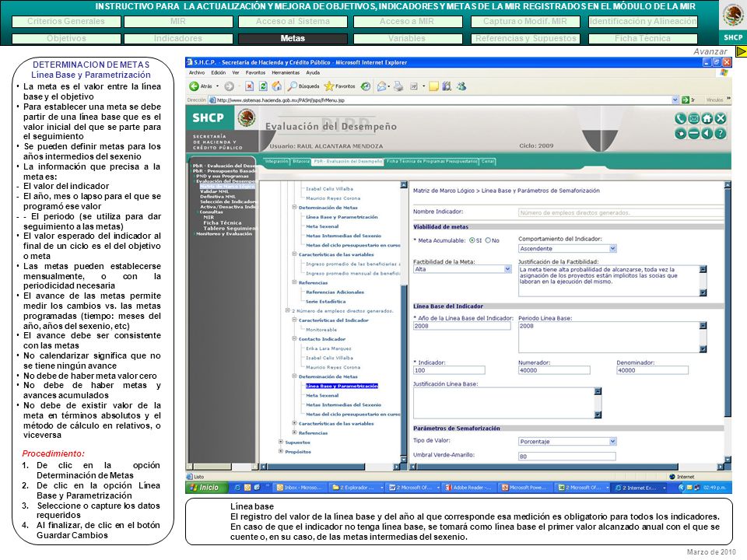Switch to the Integración tab
747x560 pixels.
point(277,162)
